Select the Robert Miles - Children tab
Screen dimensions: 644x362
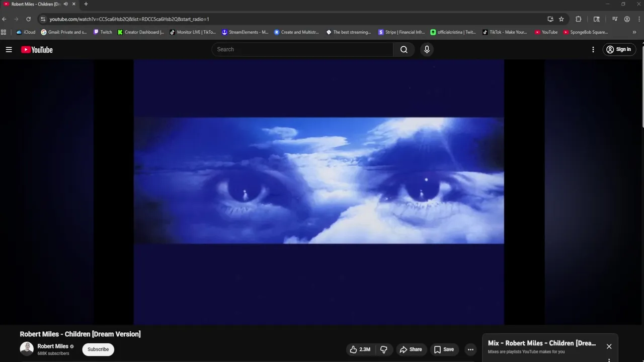[x=35, y=4]
